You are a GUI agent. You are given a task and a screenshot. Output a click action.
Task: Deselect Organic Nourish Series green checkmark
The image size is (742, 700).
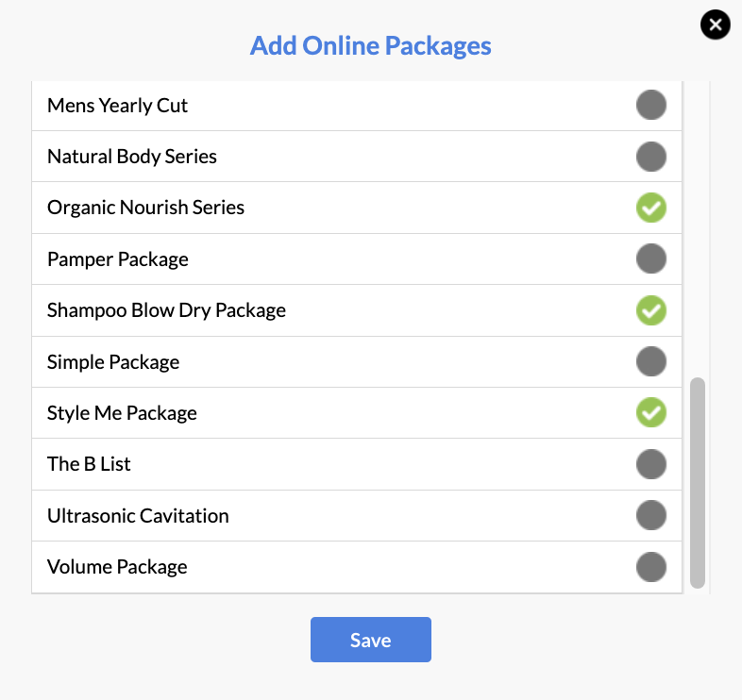(651, 208)
